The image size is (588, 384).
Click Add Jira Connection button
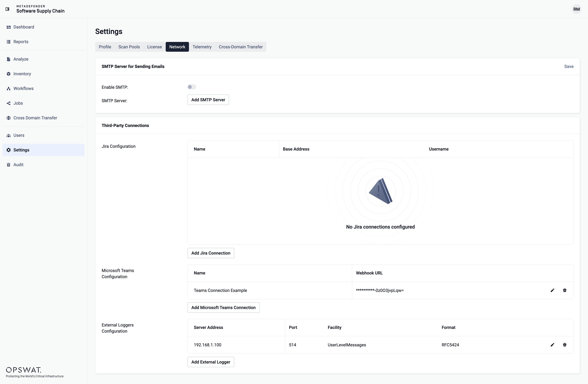pyautogui.click(x=211, y=253)
